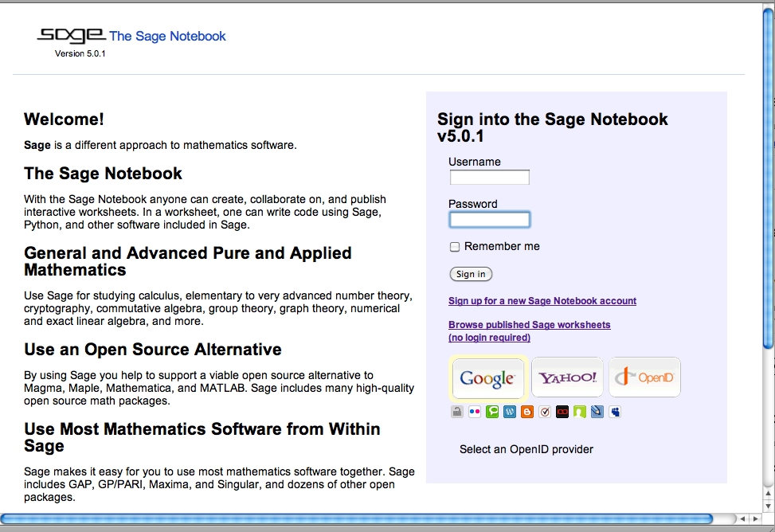This screenshot has height=532, width=775.
Task: Open The Sage Notebook header link
Action: [167, 36]
